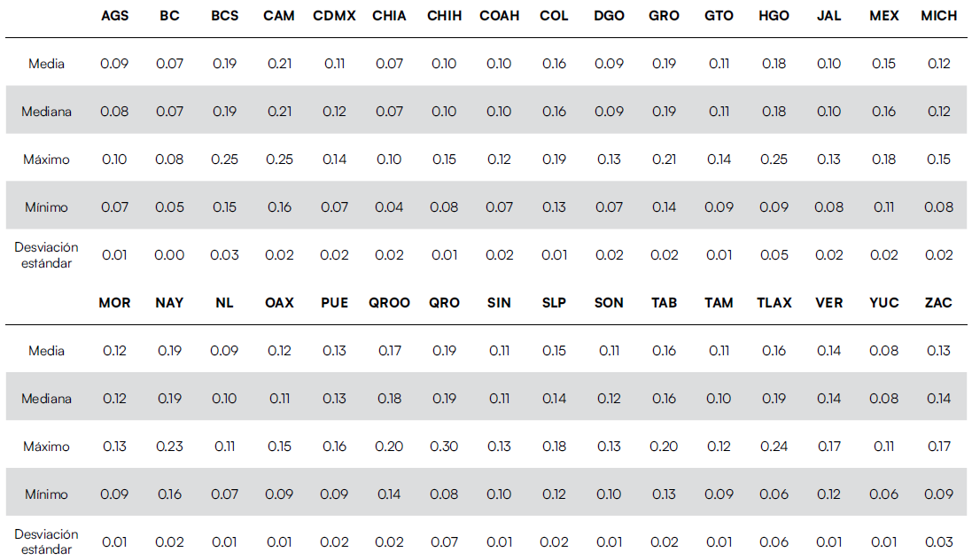972x560 pixels.
Task: Select the HGO column header
Action: 774,16
